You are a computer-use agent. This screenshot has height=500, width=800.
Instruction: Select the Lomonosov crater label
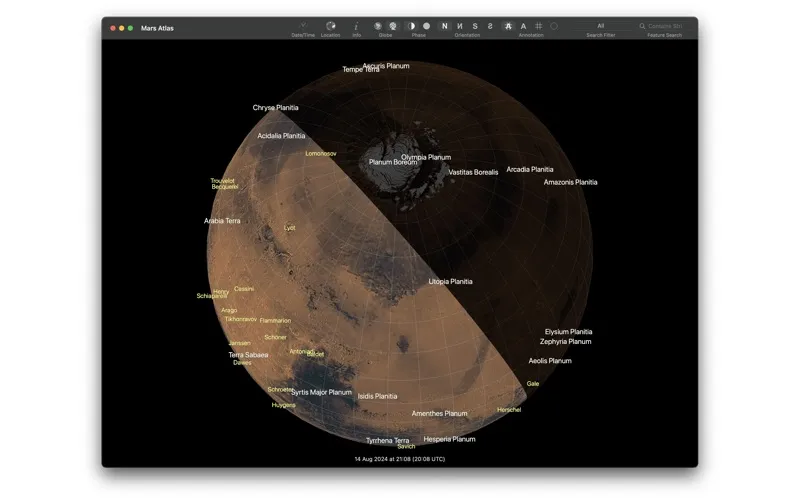(x=321, y=154)
